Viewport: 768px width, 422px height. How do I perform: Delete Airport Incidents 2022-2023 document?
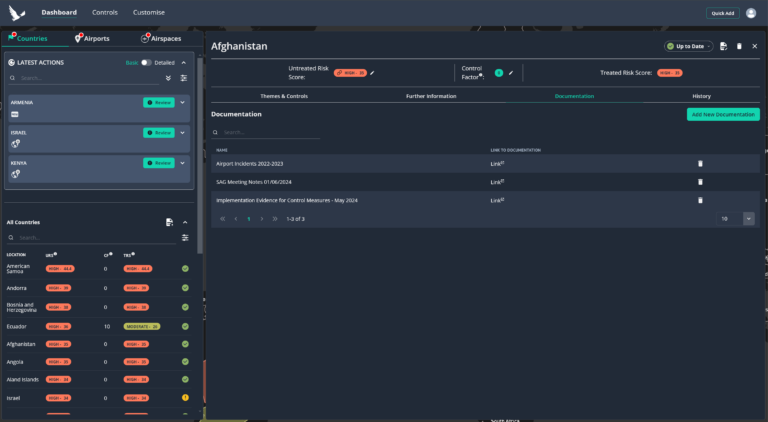pyautogui.click(x=700, y=164)
